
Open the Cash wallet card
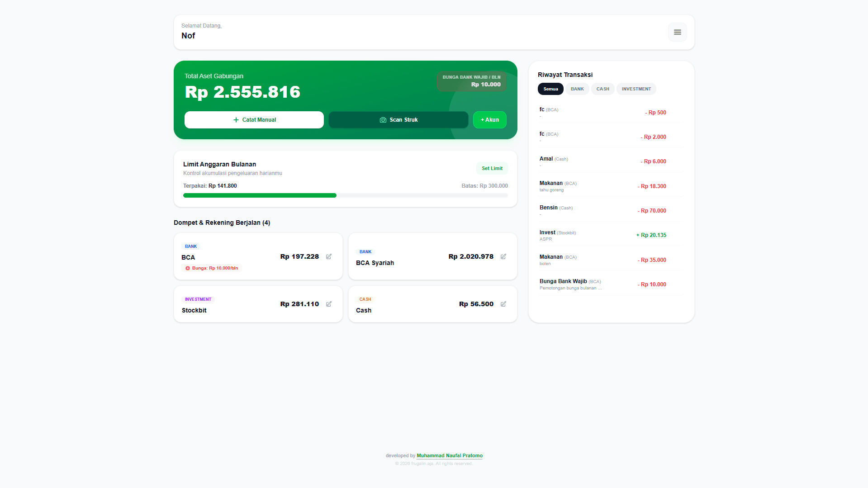433,304
